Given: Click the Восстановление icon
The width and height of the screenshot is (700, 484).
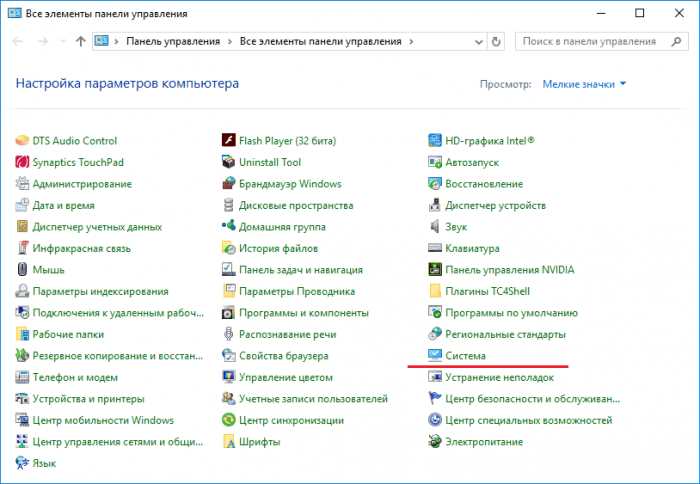Looking at the screenshot, I should [435, 184].
